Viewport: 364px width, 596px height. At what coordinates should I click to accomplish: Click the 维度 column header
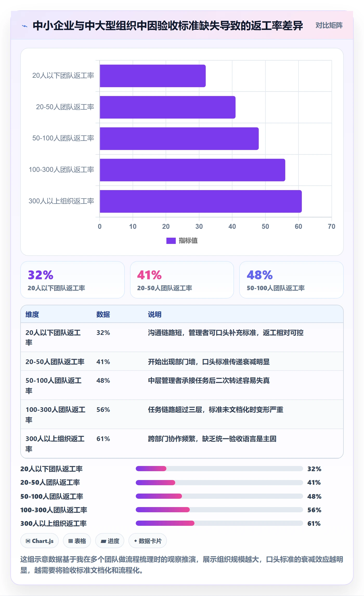coord(32,314)
